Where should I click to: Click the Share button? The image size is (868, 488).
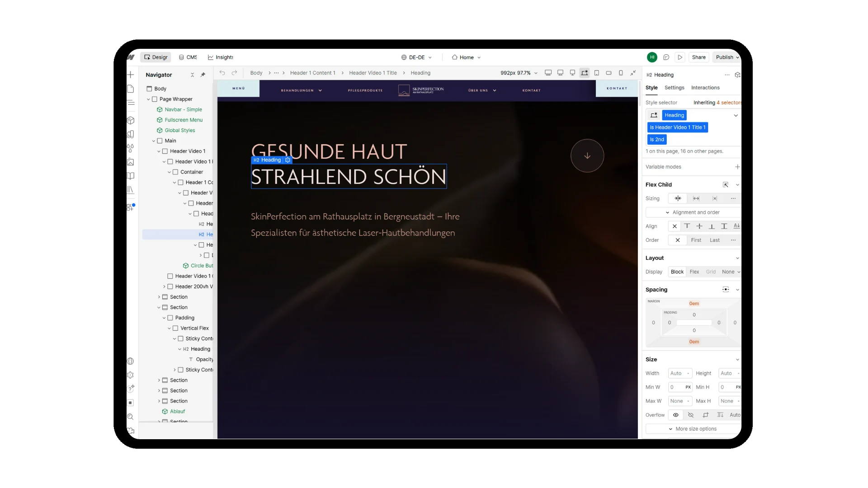click(x=698, y=57)
